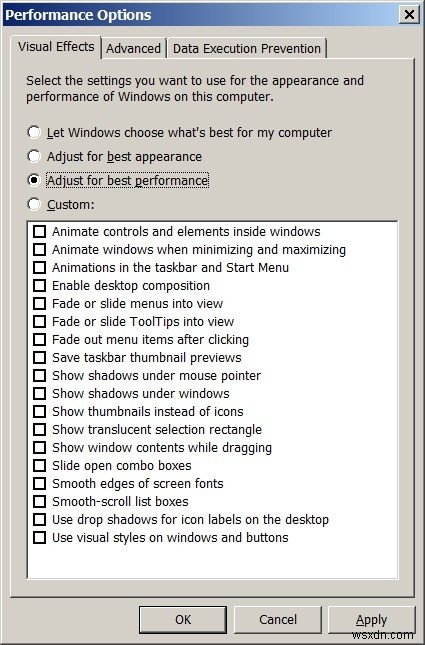Click the Cancel button
Screen dimensions: 425x645
point(278,619)
